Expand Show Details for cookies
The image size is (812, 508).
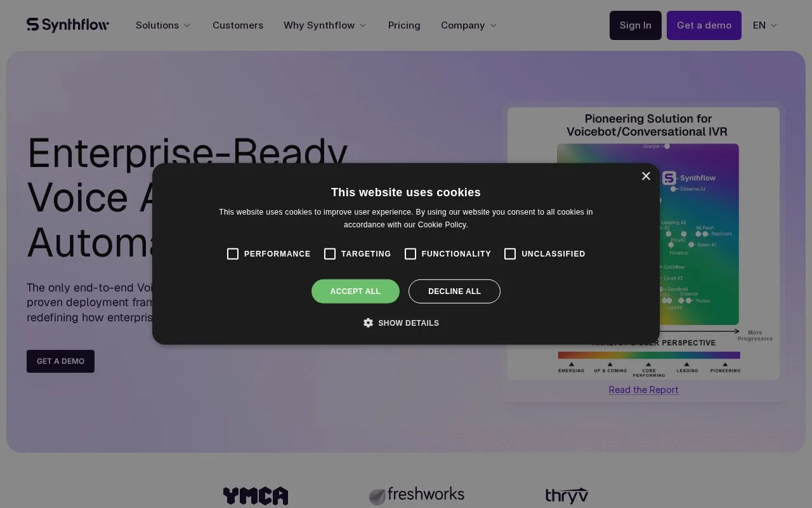[x=401, y=323]
